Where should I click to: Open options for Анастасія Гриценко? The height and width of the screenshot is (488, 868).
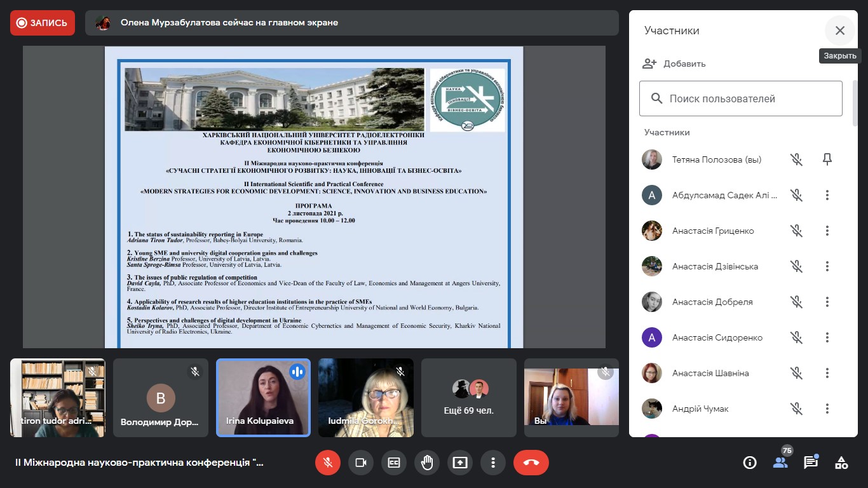pyautogui.click(x=827, y=231)
